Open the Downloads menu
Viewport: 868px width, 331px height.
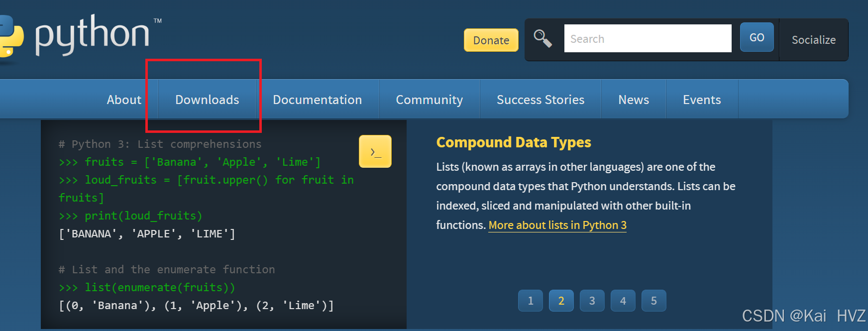207,100
